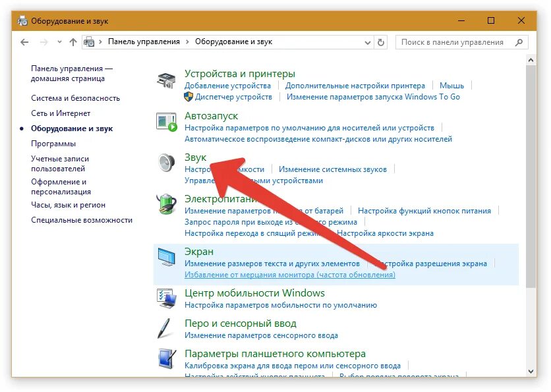Select Оборудование и звук in sidebar
This screenshot has height=392, width=551.
coord(72,128)
